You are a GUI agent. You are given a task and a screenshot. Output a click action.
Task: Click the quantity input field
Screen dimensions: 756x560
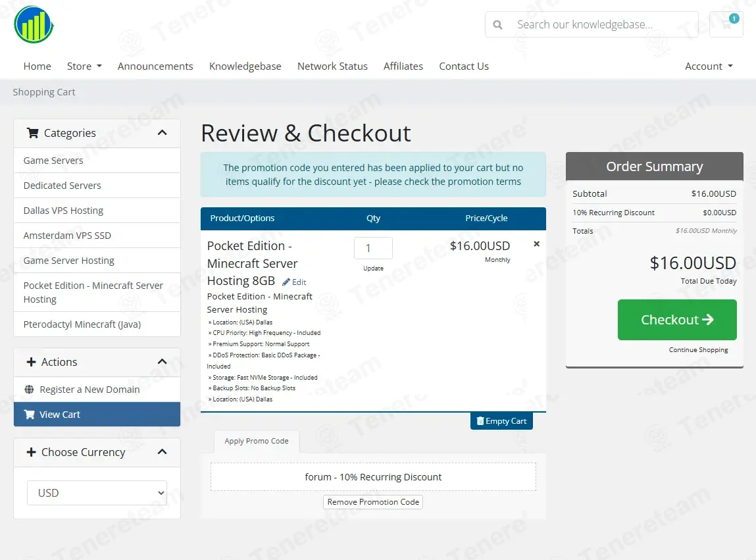373,248
